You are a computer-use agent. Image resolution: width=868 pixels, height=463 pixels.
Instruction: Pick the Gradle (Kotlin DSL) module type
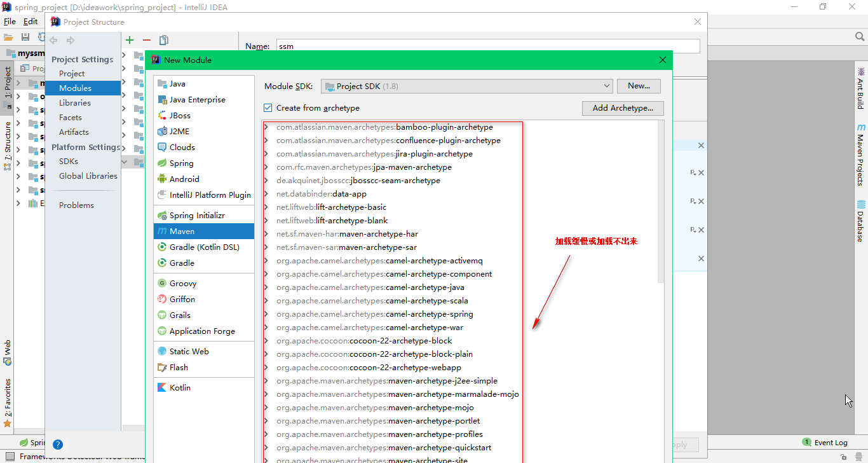203,247
